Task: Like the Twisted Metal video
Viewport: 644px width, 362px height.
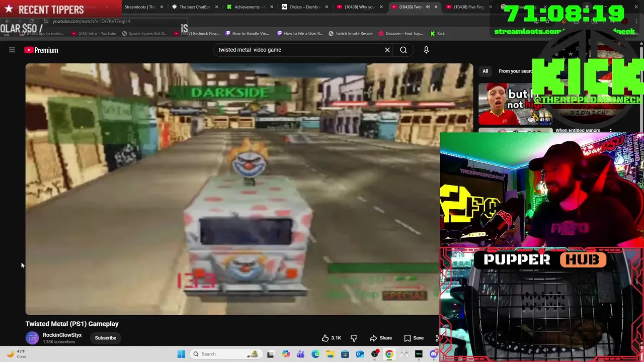Action: (332, 338)
